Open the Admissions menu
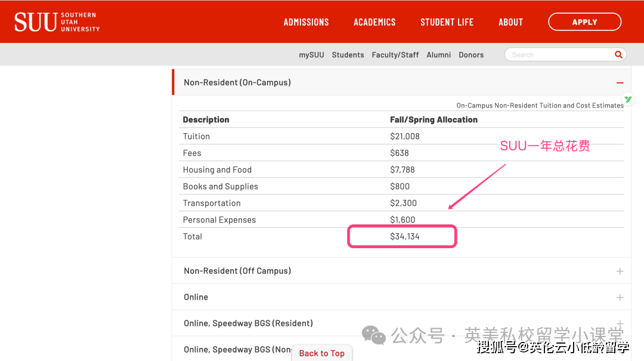 tap(306, 22)
